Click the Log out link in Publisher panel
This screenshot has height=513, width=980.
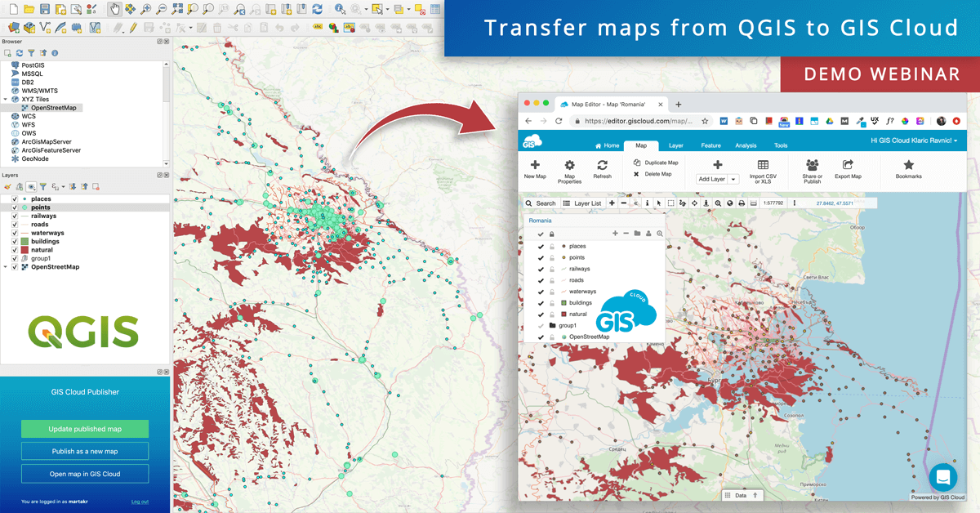coord(140,502)
